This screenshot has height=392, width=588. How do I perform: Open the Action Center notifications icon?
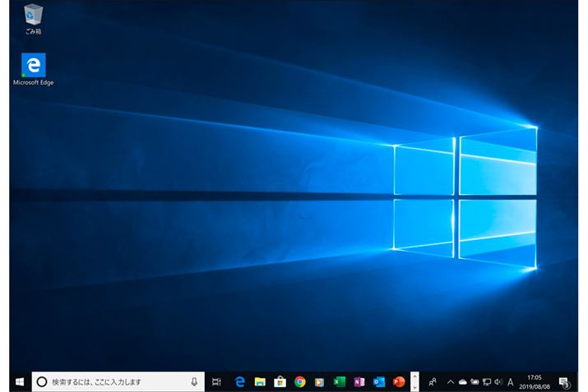[x=564, y=381]
